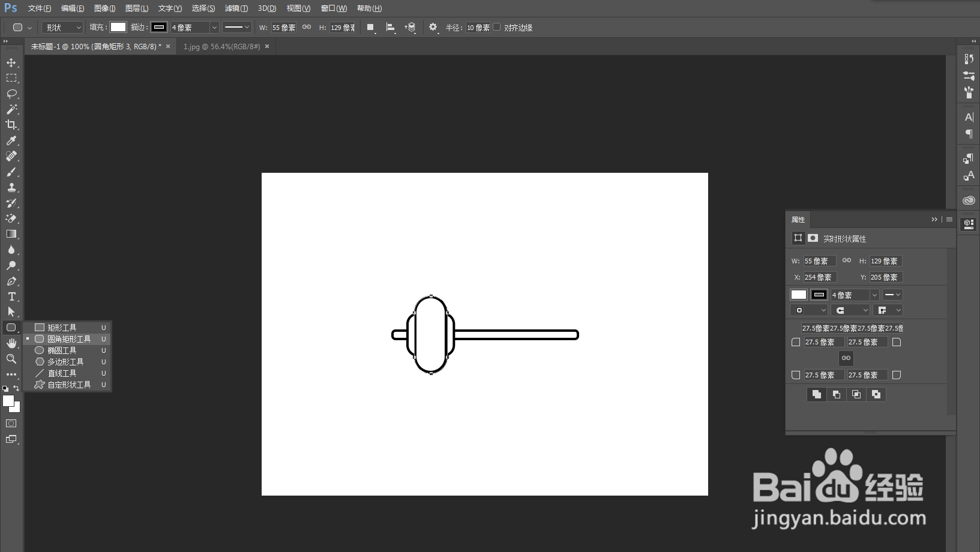Select the Crop tool
The height and width of the screenshot is (552, 980).
click(x=11, y=125)
